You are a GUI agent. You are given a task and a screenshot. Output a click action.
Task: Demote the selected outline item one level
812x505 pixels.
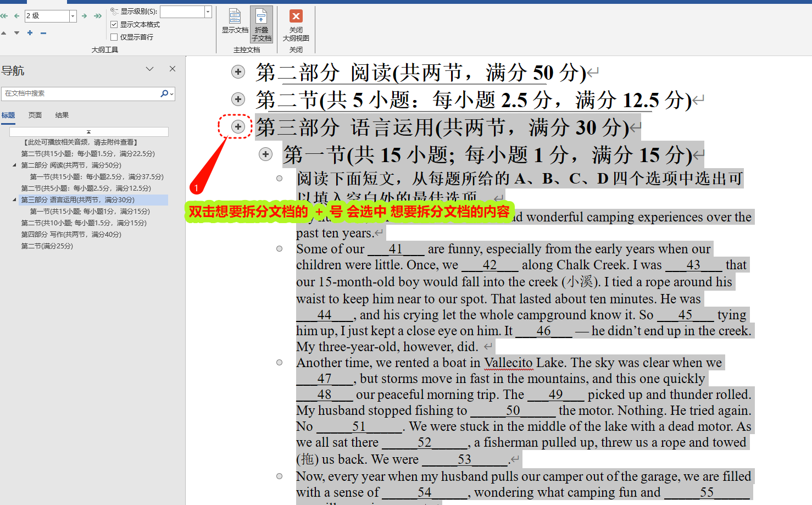point(85,16)
